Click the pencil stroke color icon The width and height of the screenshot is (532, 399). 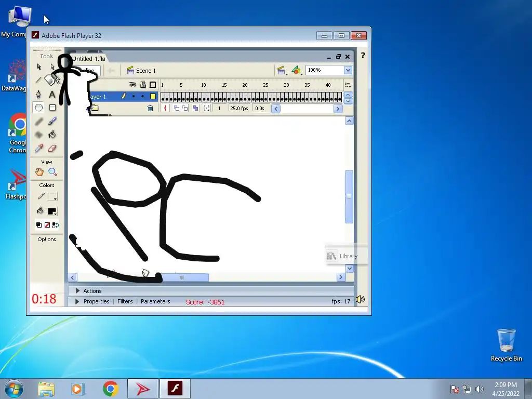click(x=41, y=196)
